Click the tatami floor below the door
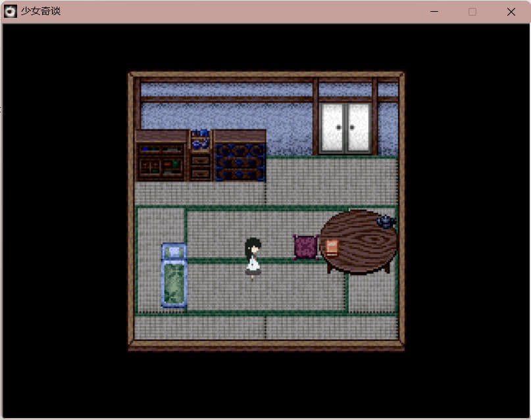Image resolution: width=531 pixels, height=420 pixels. click(x=345, y=181)
